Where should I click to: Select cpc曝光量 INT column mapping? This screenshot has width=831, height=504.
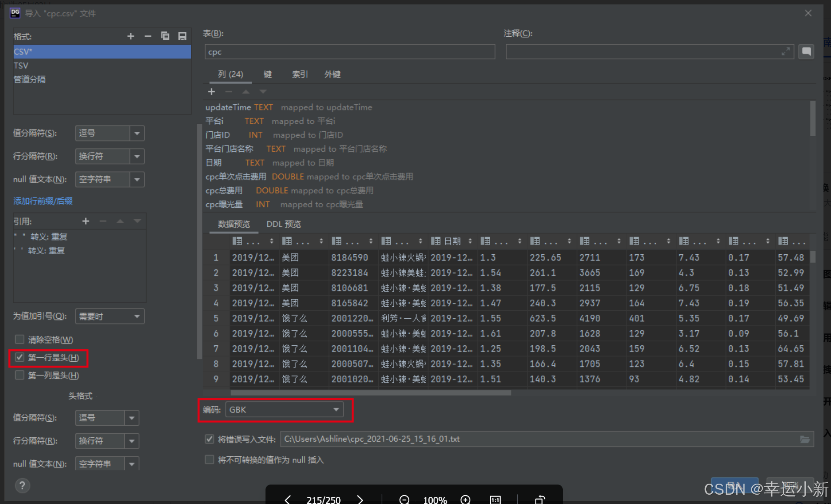(507, 204)
